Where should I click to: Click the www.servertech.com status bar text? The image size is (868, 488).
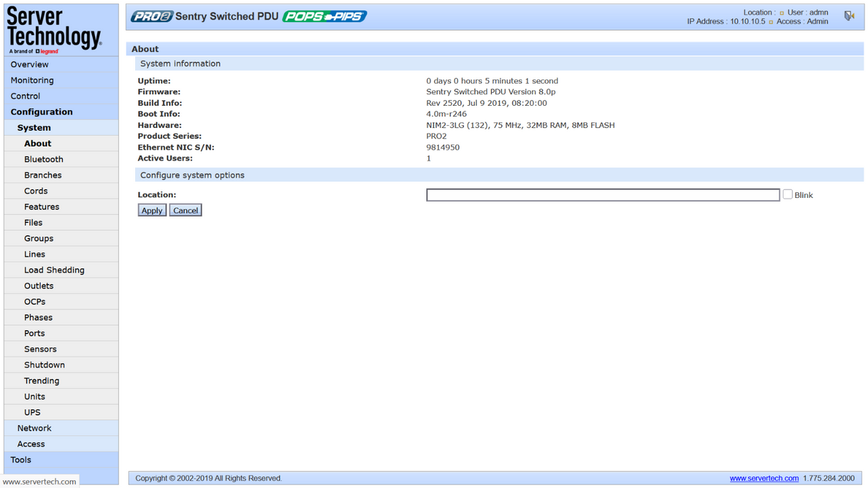pyautogui.click(x=39, y=482)
